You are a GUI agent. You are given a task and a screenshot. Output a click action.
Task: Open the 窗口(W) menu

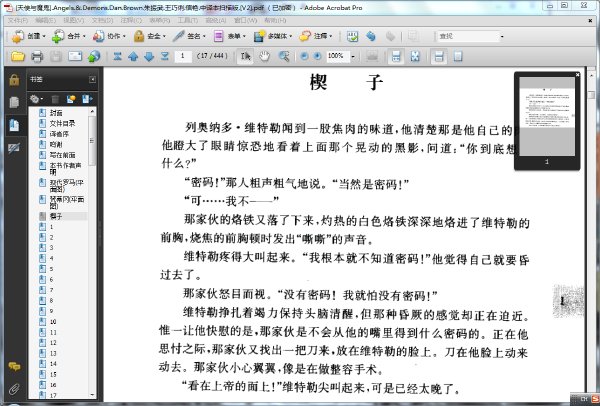246,20
